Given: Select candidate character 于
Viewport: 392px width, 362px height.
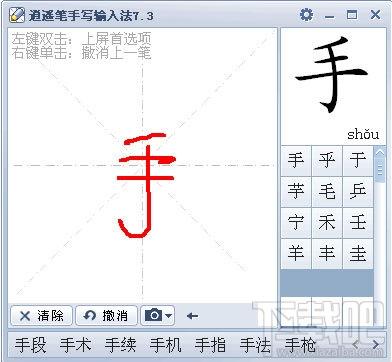Looking at the screenshot, I should pos(358,161).
